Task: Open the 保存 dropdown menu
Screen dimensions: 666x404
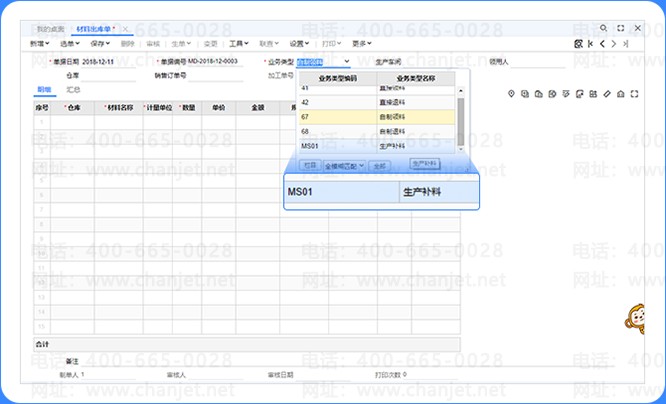Action: [100, 43]
